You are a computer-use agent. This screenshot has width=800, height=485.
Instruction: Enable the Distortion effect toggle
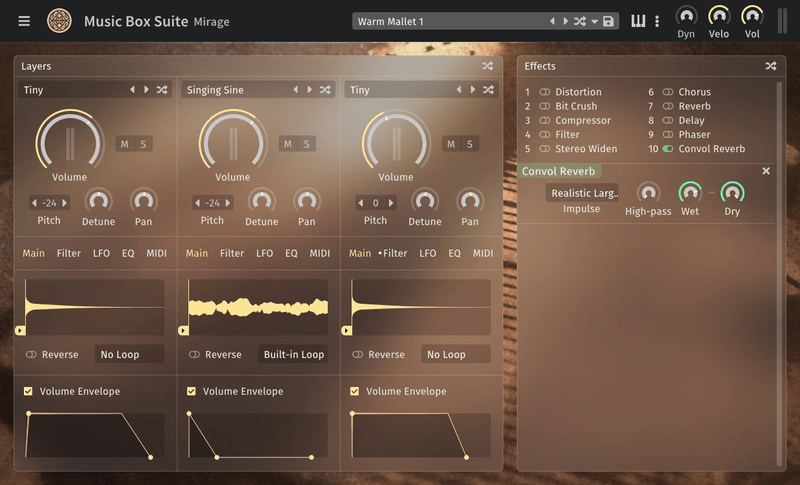coord(545,92)
